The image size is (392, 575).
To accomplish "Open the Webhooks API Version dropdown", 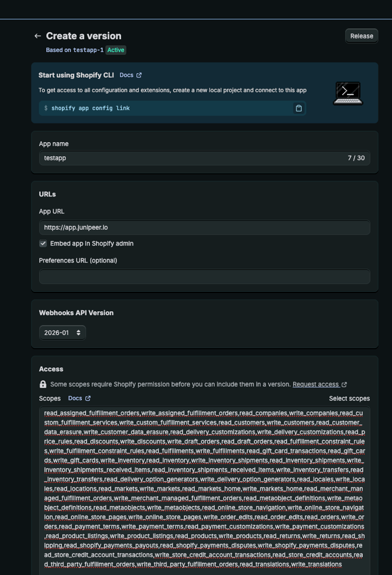I will tap(63, 333).
